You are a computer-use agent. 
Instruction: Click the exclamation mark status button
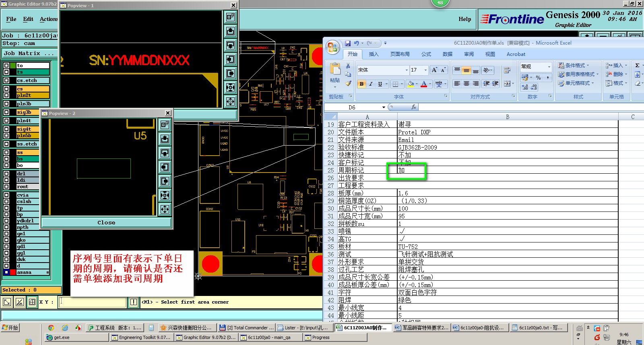click(134, 302)
